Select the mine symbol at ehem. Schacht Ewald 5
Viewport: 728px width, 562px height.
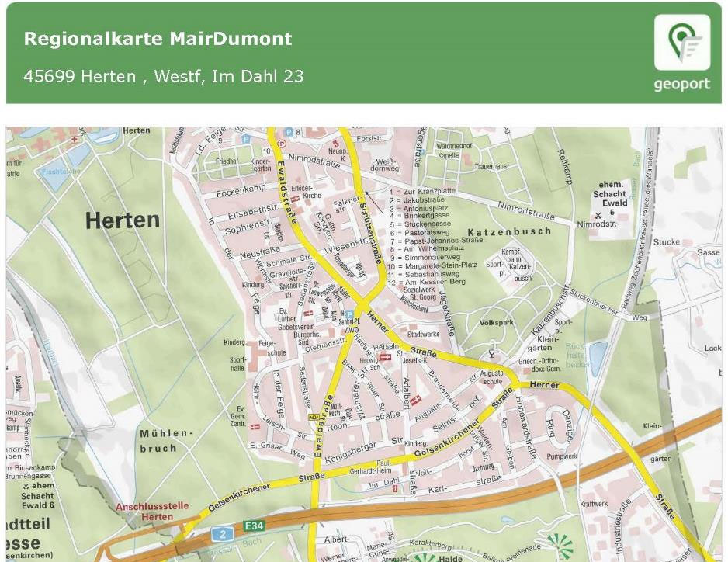(x=598, y=214)
